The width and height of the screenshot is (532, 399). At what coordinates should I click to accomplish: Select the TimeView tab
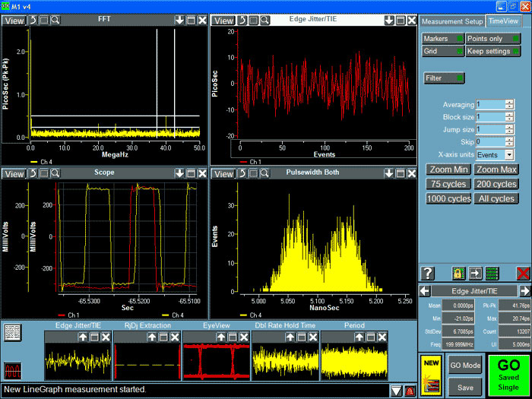504,21
